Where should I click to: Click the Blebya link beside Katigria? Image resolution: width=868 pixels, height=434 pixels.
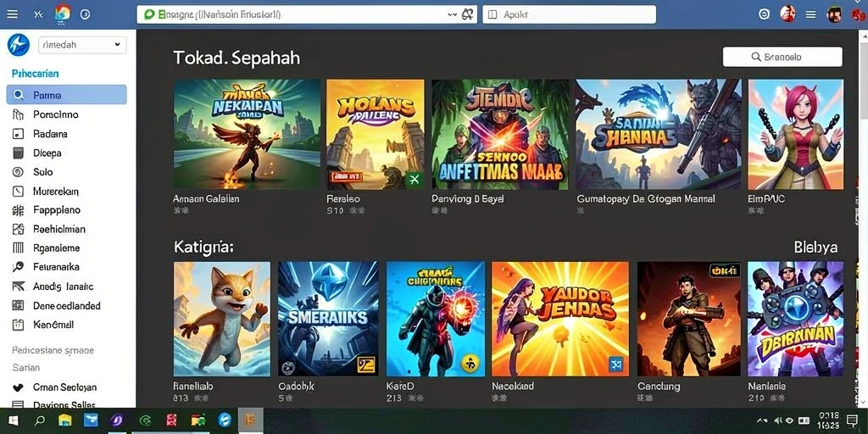(815, 247)
